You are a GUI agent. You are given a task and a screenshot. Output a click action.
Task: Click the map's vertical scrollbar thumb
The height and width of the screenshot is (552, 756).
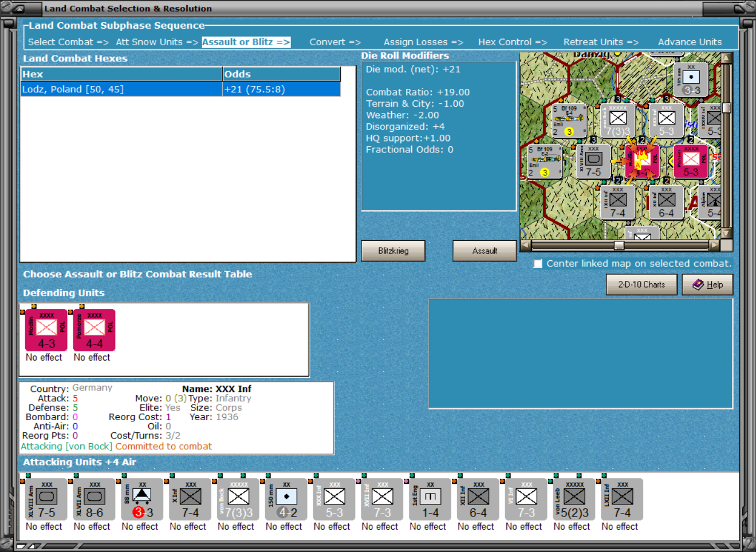tap(727, 108)
